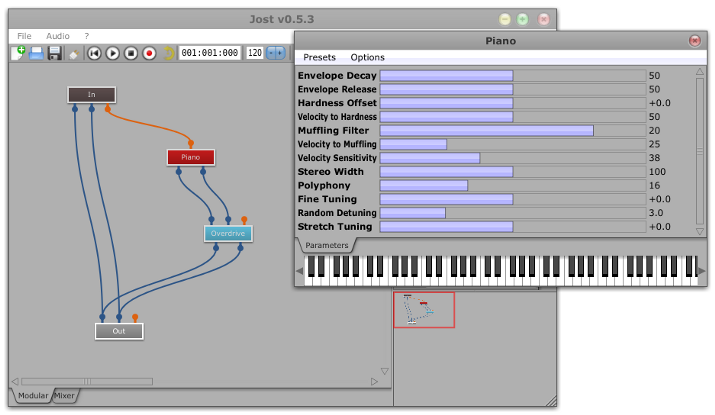Adjust the Fine Tuning slider
This screenshot has width=715, height=415.
[x=513, y=199]
